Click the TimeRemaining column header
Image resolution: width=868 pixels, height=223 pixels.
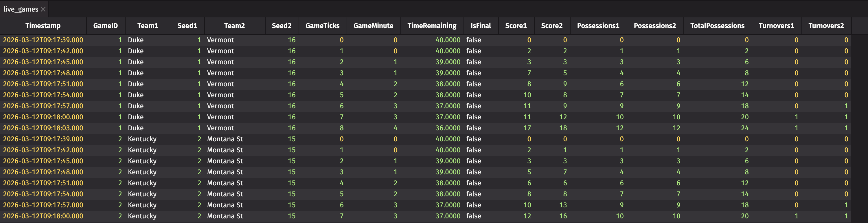pyautogui.click(x=432, y=26)
